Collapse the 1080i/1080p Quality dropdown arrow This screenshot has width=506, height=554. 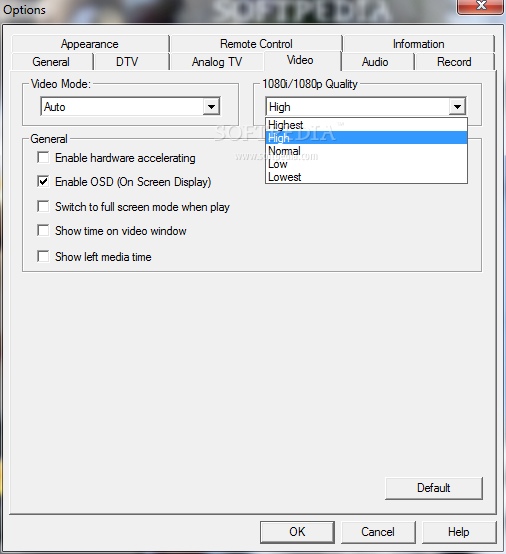(457, 106)
